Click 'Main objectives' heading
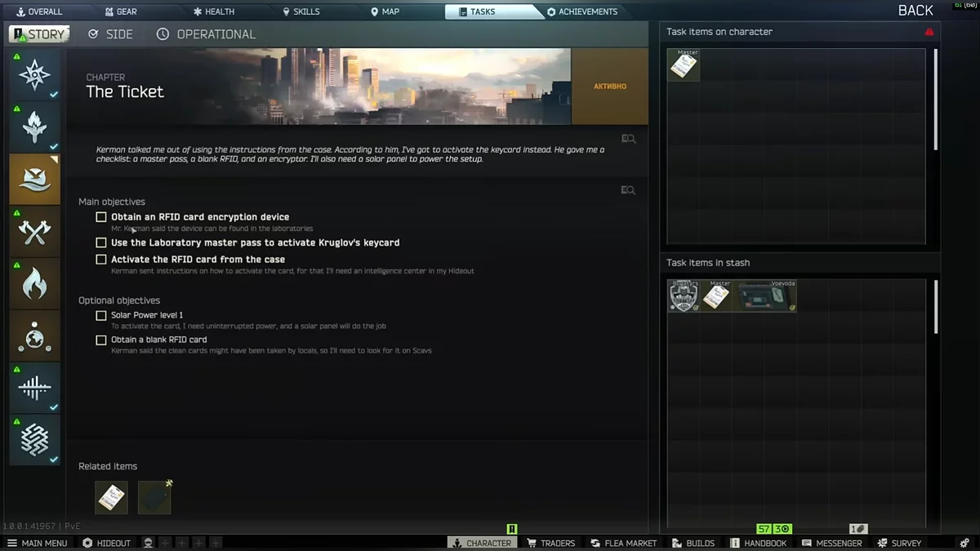980x551 pixels. pyautogui.click(x=112, y=202)
